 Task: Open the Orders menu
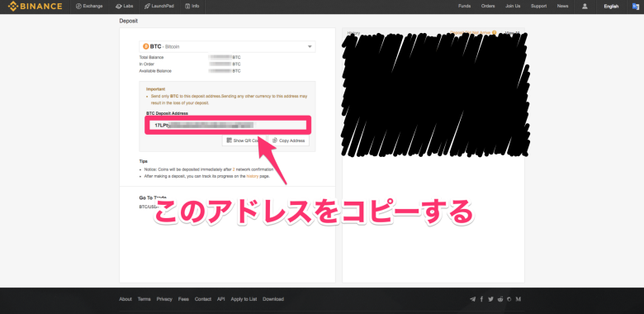click(488, 6)
